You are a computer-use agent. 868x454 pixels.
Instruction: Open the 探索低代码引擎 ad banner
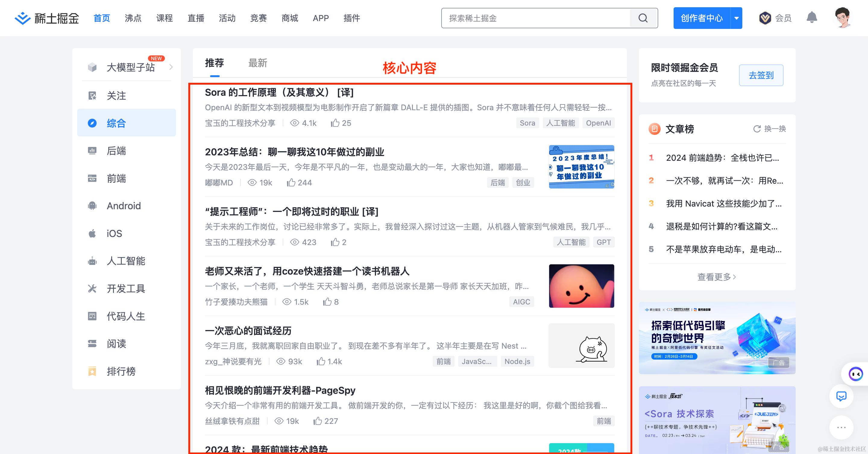coord(717,338)
